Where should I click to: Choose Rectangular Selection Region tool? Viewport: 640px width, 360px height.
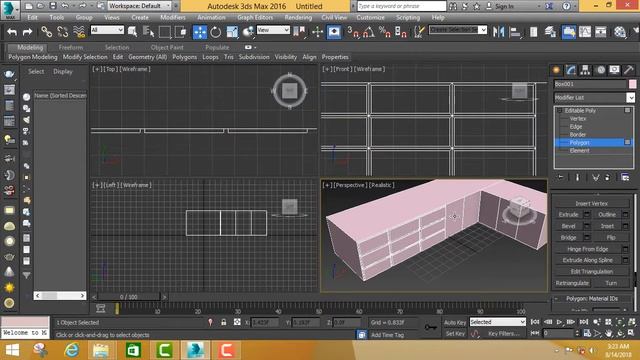(x=164, y=32)
